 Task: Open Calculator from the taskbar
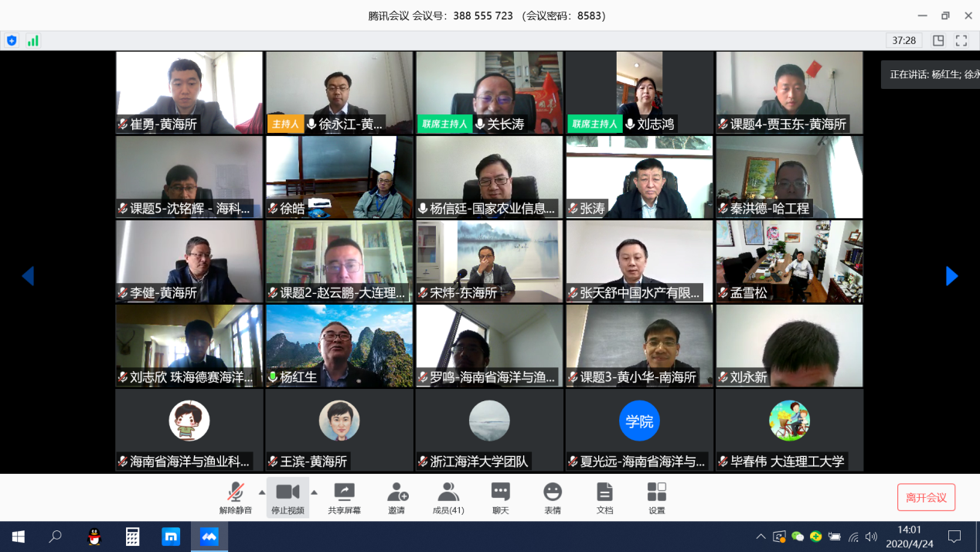coord(132,537)
